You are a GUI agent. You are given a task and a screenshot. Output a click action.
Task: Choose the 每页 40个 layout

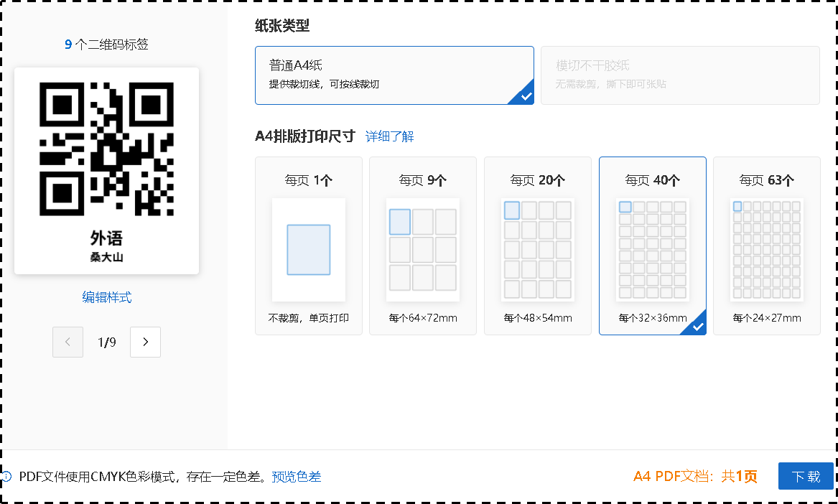point(653,246)
